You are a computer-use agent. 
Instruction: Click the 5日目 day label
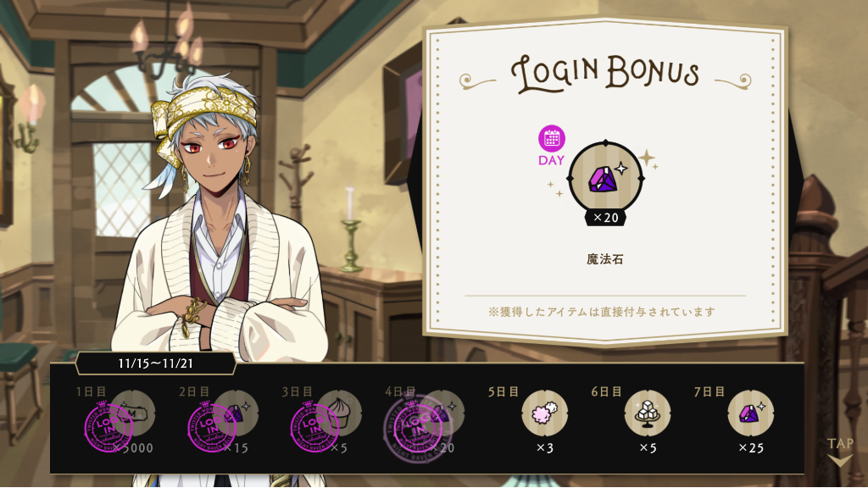[504, 391]
